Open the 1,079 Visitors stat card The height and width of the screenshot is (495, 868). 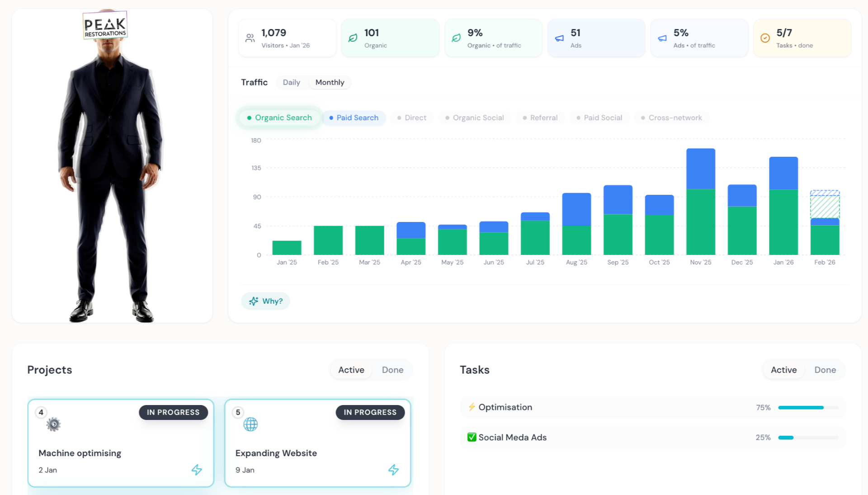[x=288, y=38]
